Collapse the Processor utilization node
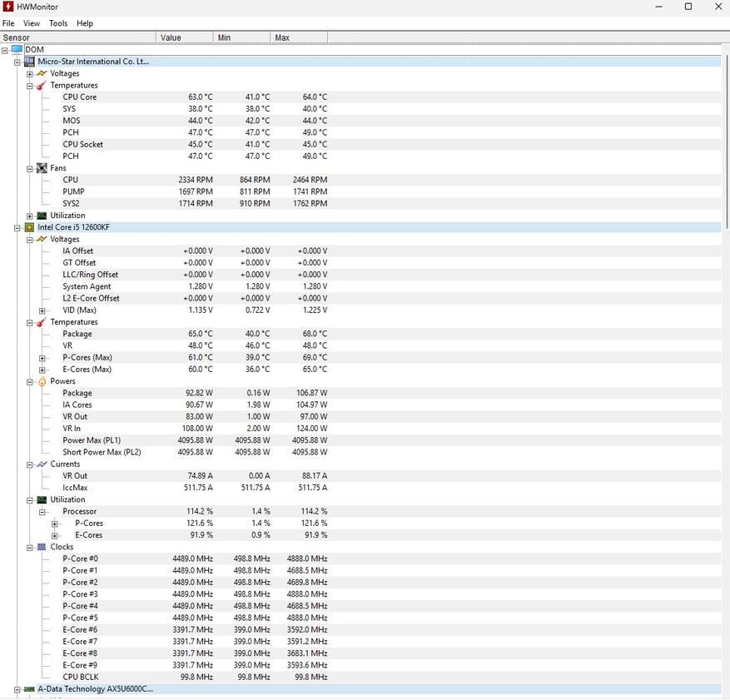Image resolution: width=730 pixels, height=700 pixels. click(42, 512)
